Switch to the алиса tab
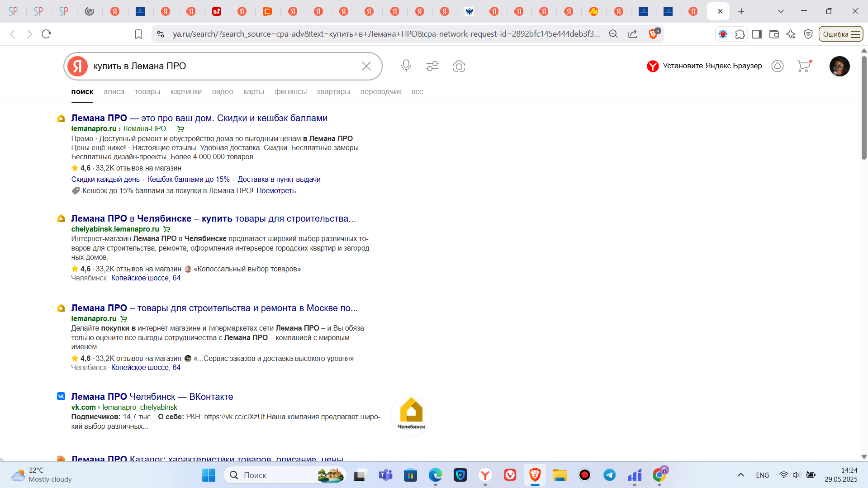This screenshot has width=868, height=488. [x=114, y=91]
